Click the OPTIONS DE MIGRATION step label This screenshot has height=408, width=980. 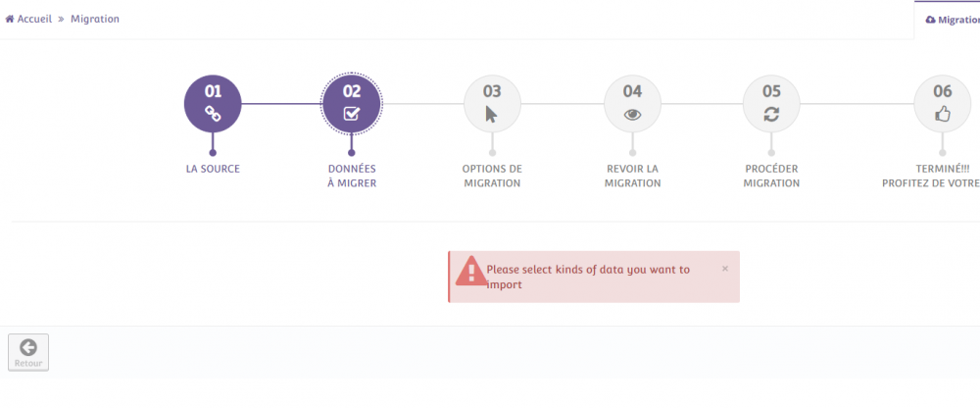click(492, 176)
